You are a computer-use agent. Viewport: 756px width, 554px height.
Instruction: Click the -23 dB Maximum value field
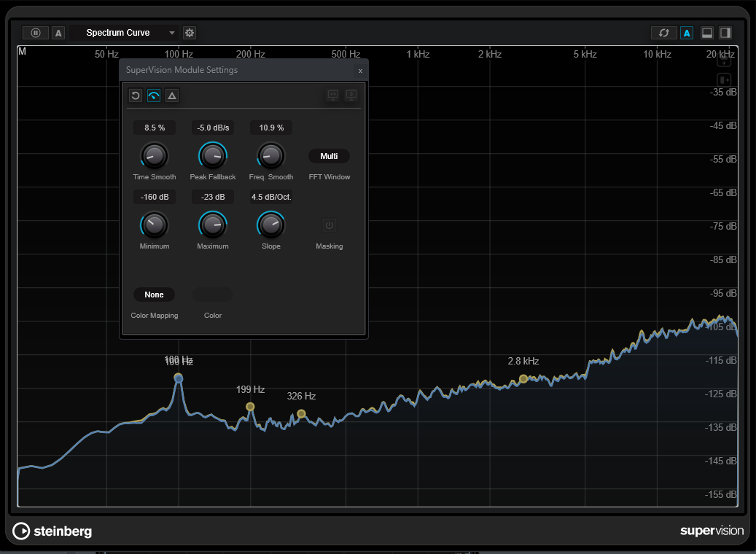[213, 197]
